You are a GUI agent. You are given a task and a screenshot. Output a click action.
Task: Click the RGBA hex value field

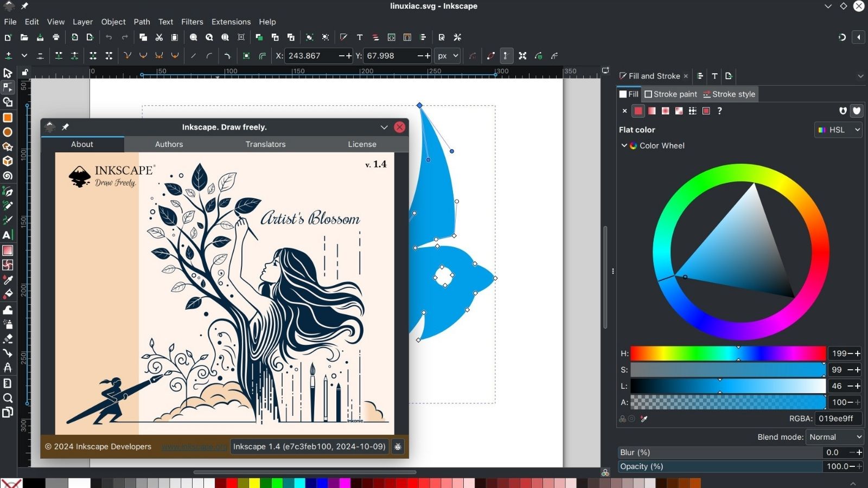point(838,419)
